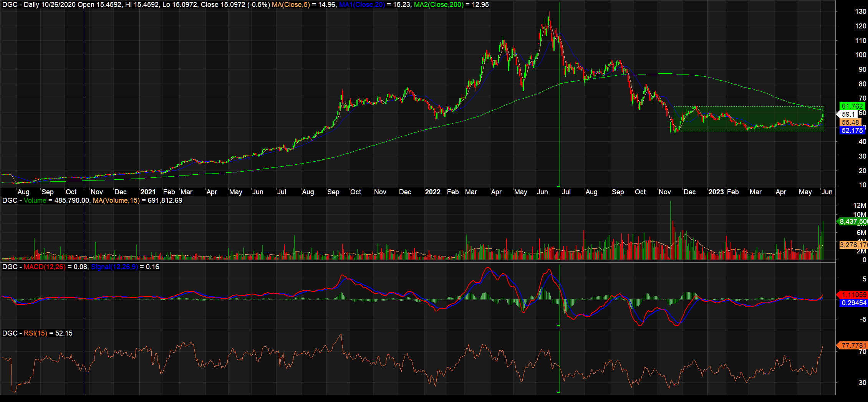This screenshot has height=402, width=868.
Task: Click the MA(Close,5) indicator label
Action: pyautogui.click(x=291, y=5)
